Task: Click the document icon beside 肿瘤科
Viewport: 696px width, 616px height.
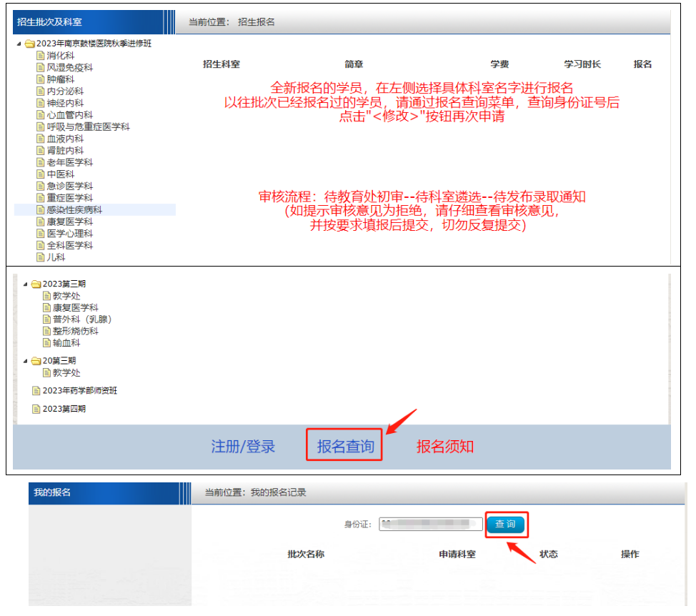Action: pyautogui.click(x=41, y=79)
